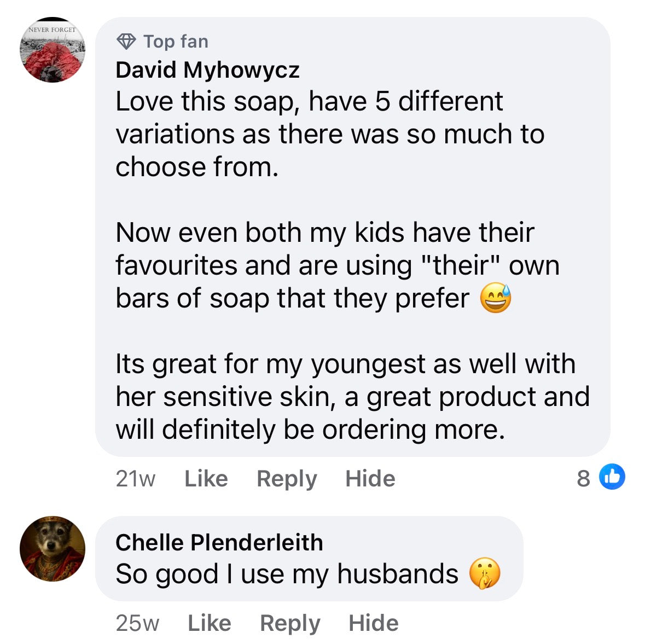Click the reaction count showing 8
645x644 pixels.
[582, 478]
